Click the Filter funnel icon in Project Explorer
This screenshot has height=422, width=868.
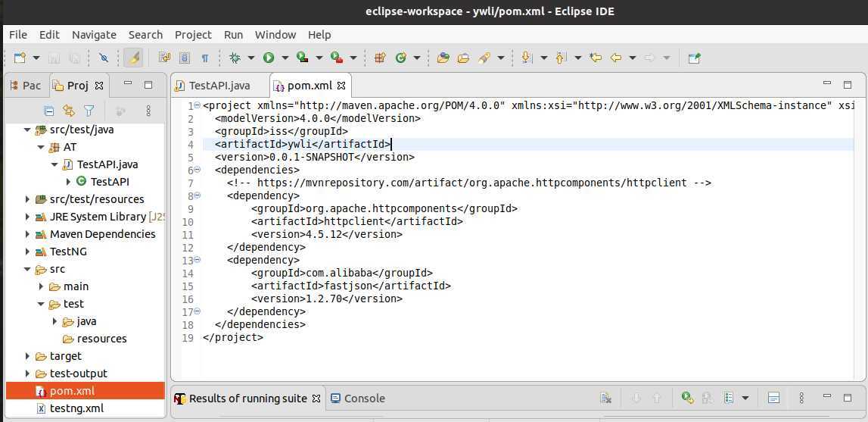(x=89, y=111)
